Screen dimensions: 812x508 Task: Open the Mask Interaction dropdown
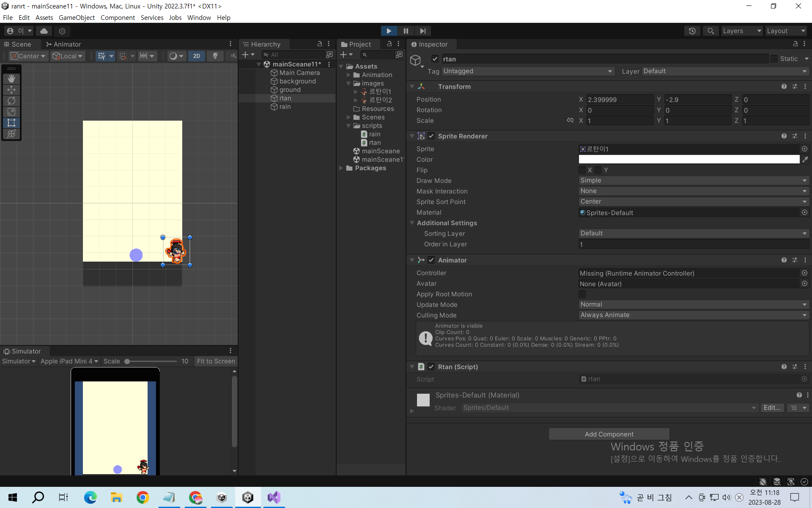[694, 191]
